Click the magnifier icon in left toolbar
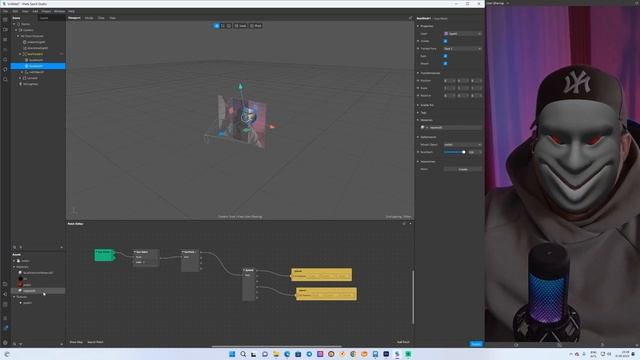 [x=5, y=79]
